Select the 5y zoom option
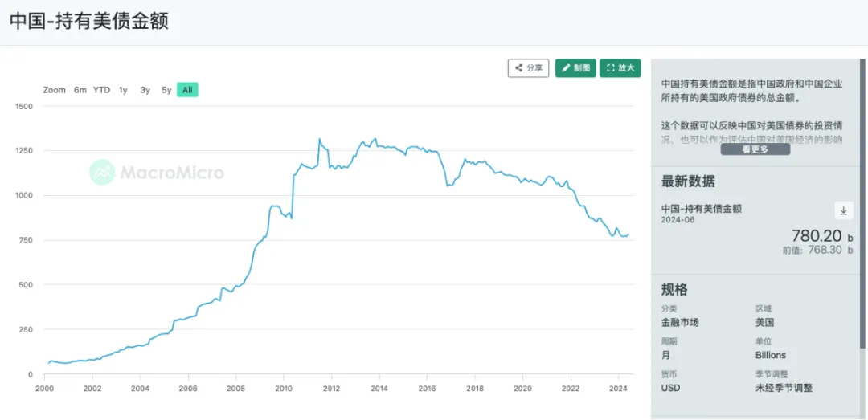868x420 pixels. tap(166, 90)
